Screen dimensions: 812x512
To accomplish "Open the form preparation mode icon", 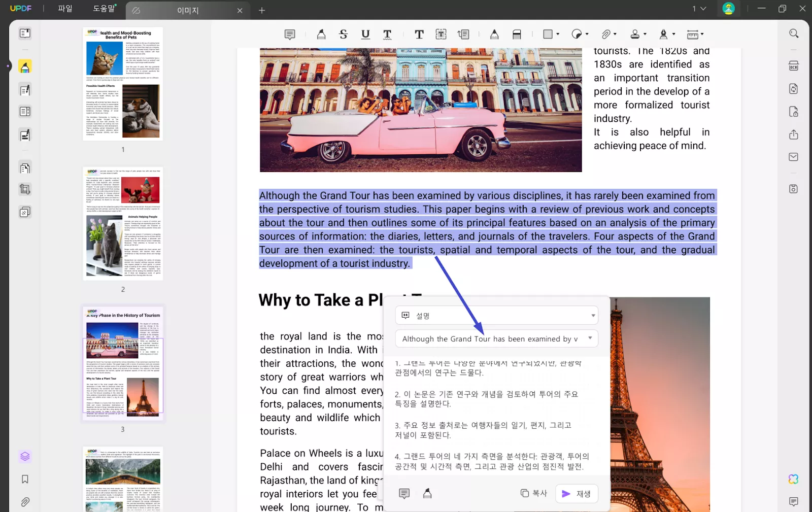I will pyautogui.click(x=25, y=112).
